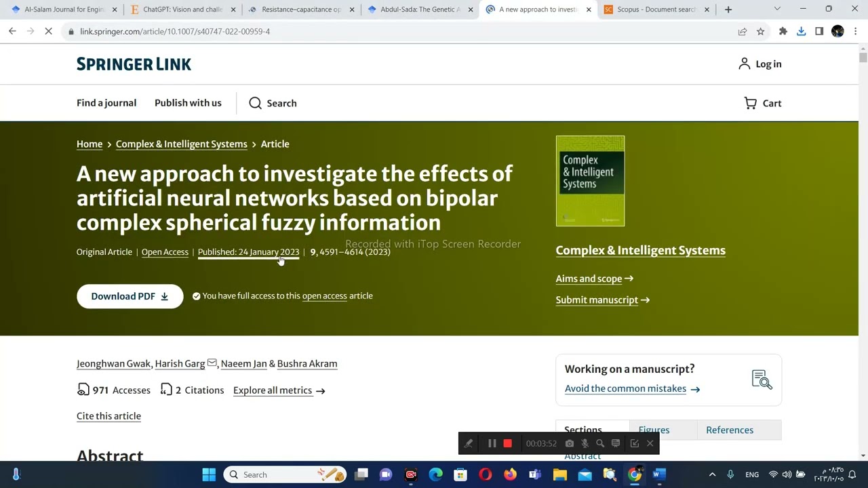Image resolution: width=868 pixels, height=488 pixels.
Task: Switch to the References sidebar tab
Action: tap(730, 430)
